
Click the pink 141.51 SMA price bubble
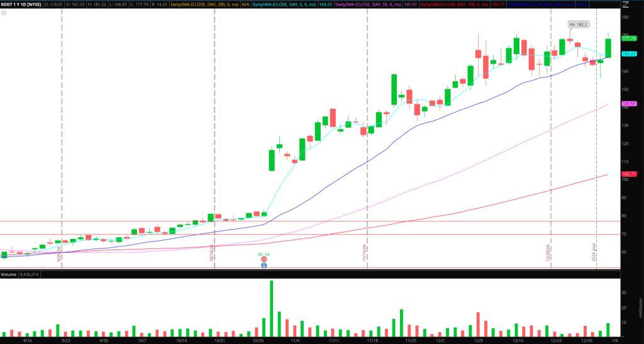(629, 103)
